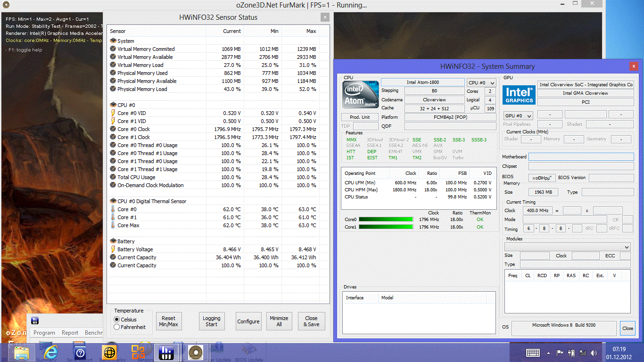Open the Action Center flag icon
This screenshot has width=644, height=362.
click(x=560, y=353)
